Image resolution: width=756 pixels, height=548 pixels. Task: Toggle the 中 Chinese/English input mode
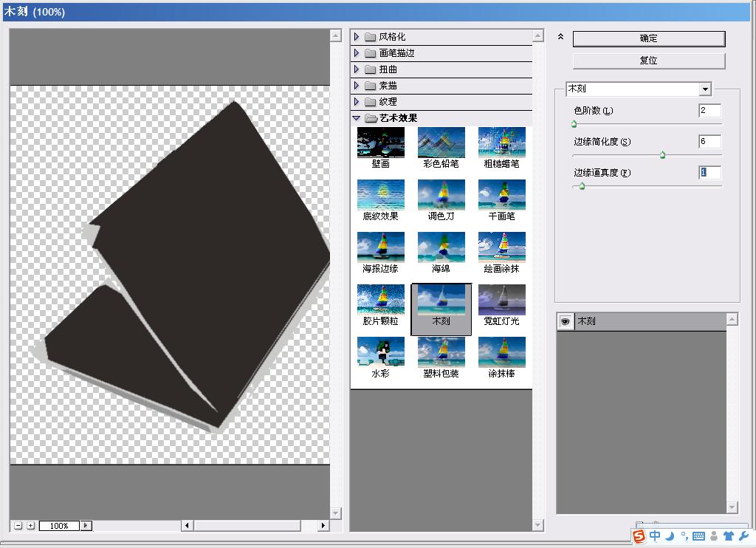(654, 536)
